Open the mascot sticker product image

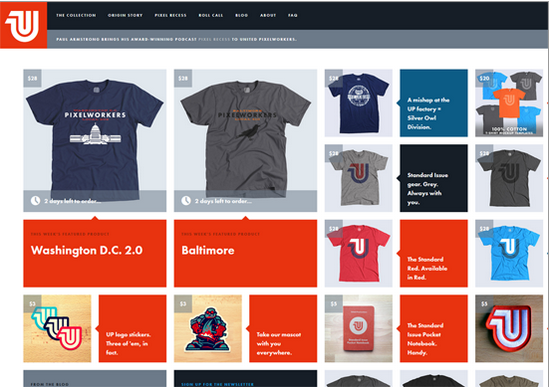tap(208, 329)
